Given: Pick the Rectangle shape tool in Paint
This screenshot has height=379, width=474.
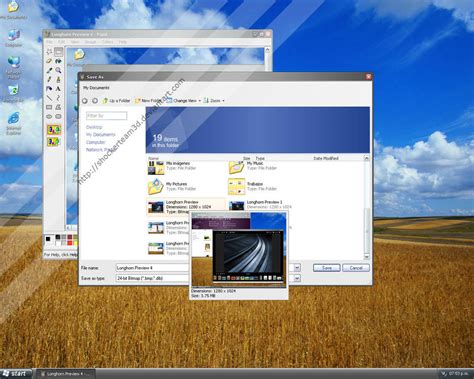Looking at the screenshot, I should pos(49,107).
